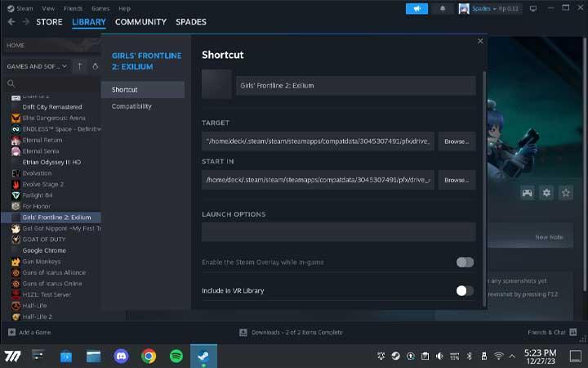The image size is (588, 368).
Task: Select Etrian Odyssey III HD in library
Action: point(51,162)
